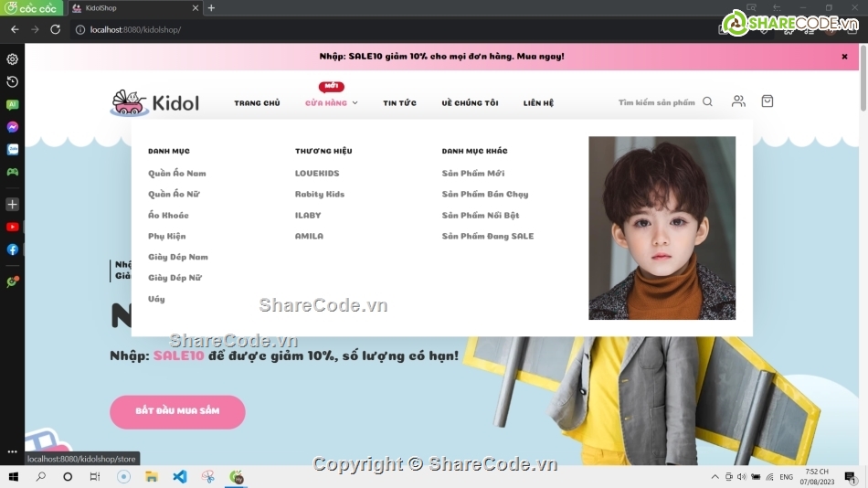The height and width of the screenshot is (488, 868).
Task: Open the user account icon
Action: (x=738, y=101)
